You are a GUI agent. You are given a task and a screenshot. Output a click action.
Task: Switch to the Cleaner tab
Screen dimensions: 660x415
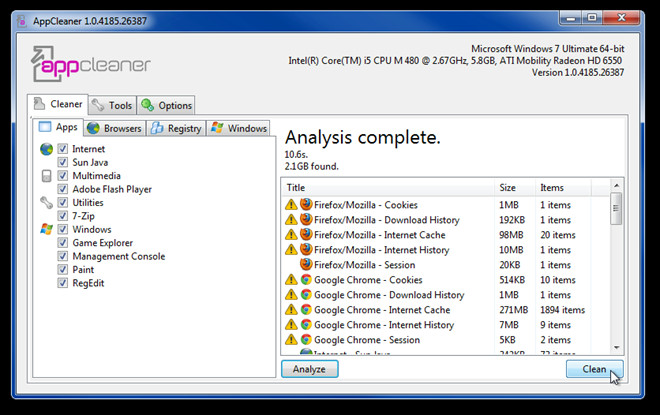[x=58, y=104]
